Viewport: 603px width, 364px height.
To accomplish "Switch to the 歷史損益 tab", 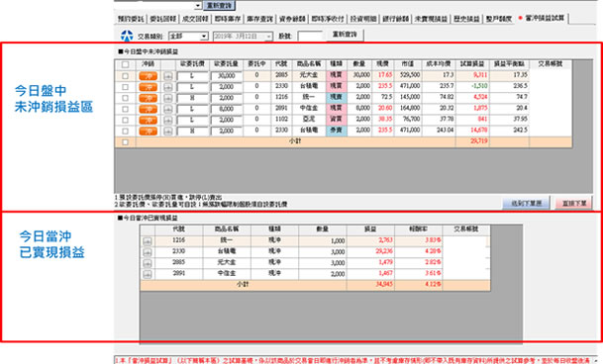I will click(x=466, y=19).
